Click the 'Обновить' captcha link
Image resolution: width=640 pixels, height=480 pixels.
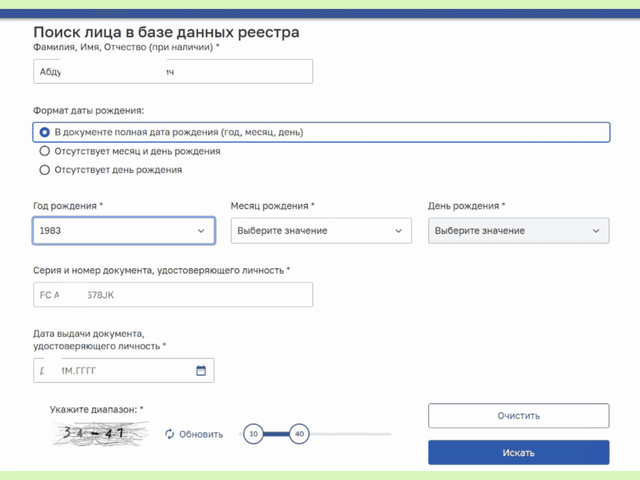201,434
